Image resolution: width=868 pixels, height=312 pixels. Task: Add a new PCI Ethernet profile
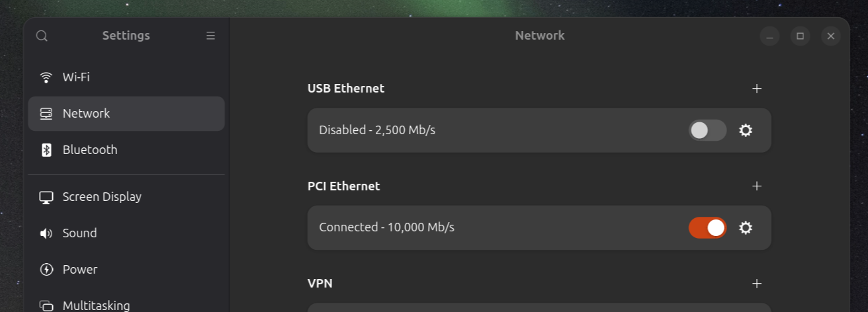757,186
